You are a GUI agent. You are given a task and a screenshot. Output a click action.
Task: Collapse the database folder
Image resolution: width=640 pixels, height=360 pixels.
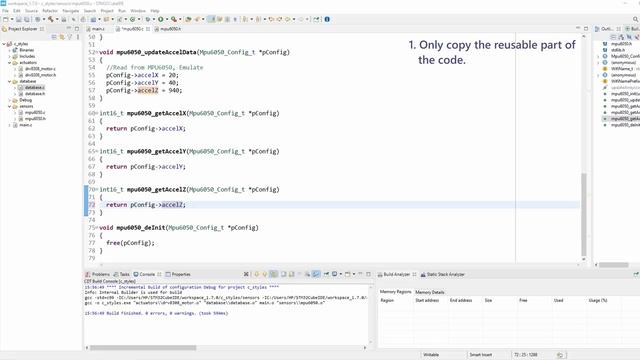10,81
